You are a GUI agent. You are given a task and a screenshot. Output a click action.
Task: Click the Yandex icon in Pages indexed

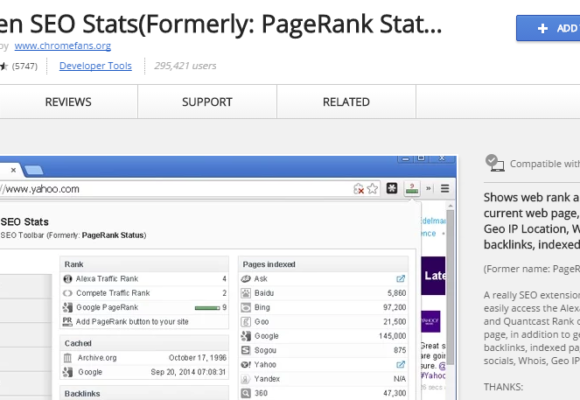tap(245, 379)
